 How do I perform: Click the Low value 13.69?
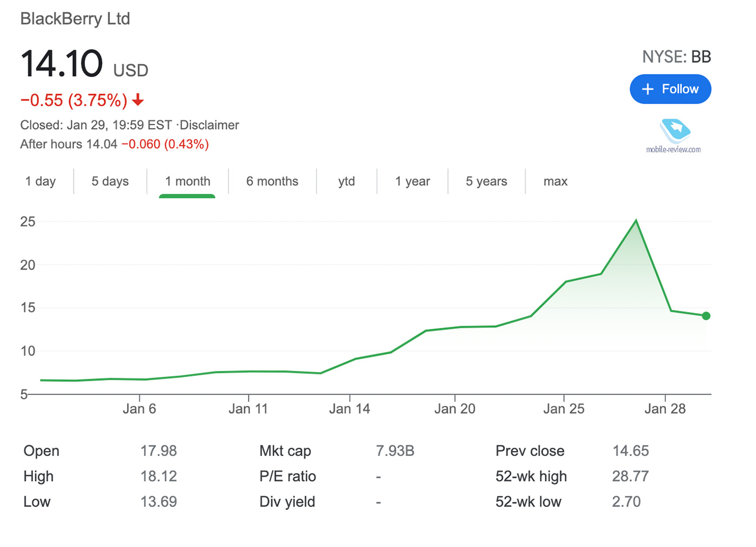click(159, 502)
